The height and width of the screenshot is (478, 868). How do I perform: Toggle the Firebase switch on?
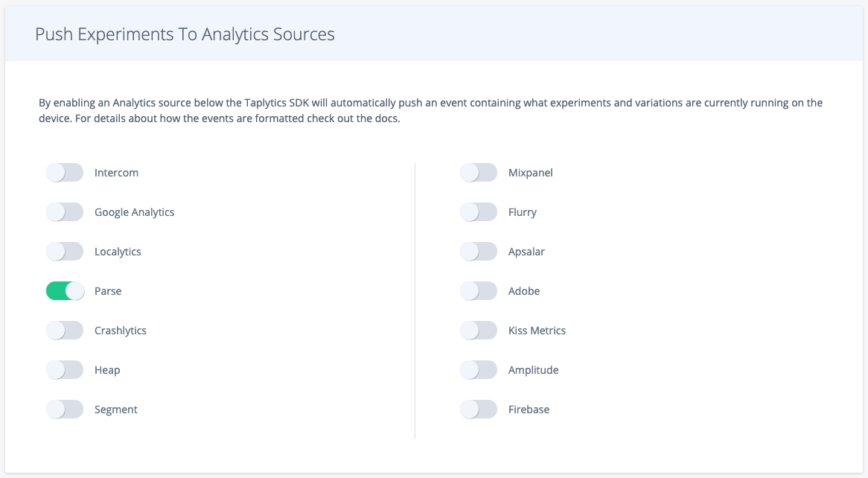pos(479,410)
